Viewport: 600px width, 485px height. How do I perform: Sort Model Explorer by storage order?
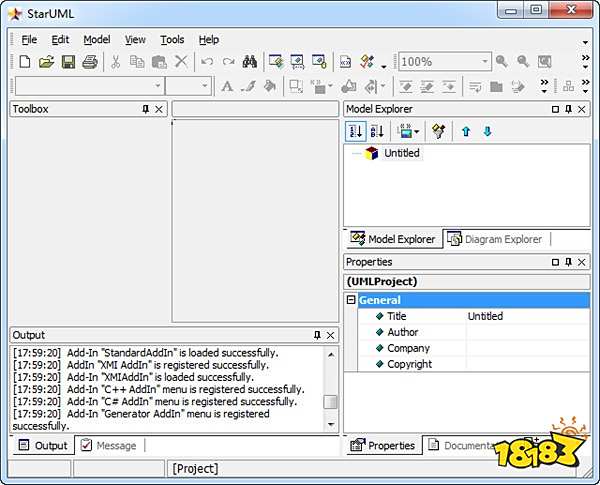[355, 132]
